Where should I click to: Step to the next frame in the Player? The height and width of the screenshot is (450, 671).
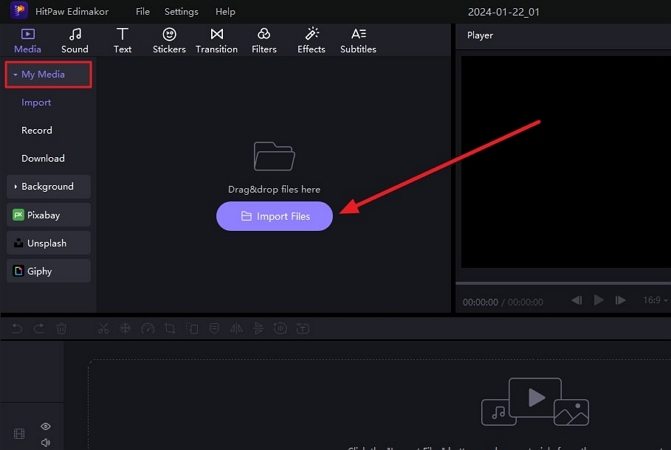click(621, 300)
